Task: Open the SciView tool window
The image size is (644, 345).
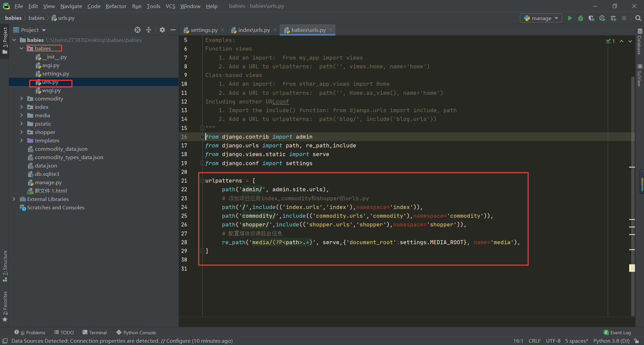Action: (x=639, y=75)
